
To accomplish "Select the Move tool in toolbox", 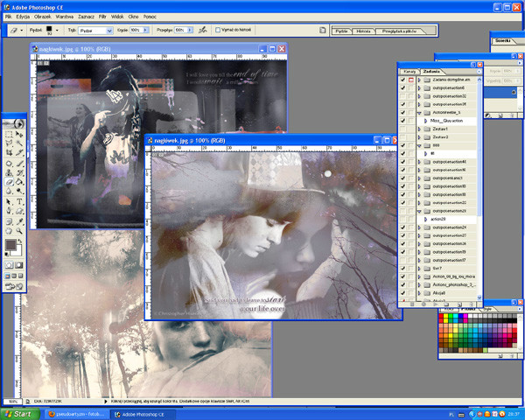I will (x=19, y=134).
